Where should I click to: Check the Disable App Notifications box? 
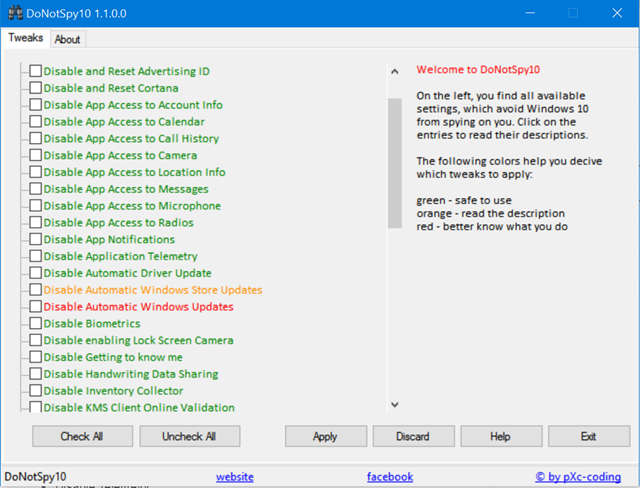point(36,239)
